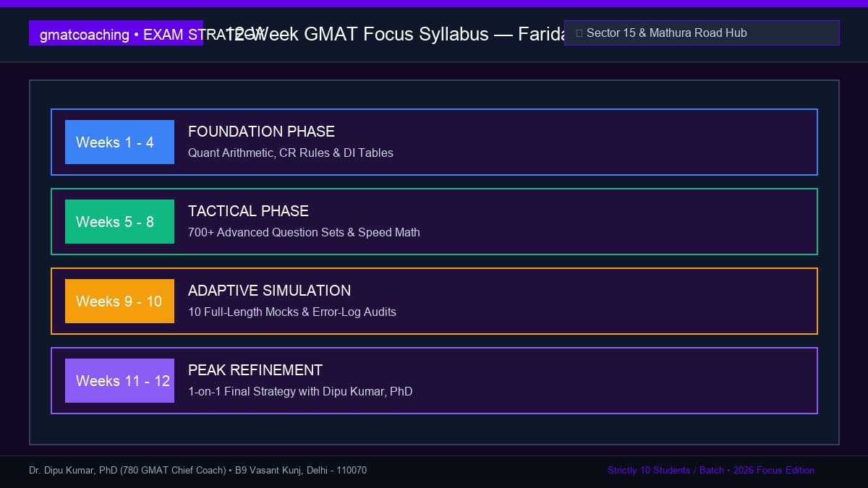Open the Weeks 1 - 4 blue badge
Screen dimensions: 868x488
[119, 142]
